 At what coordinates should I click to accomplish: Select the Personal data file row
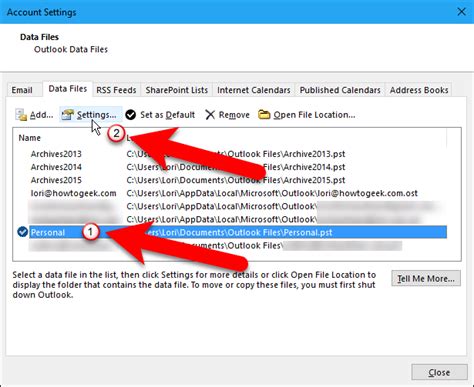pos(238,232)
